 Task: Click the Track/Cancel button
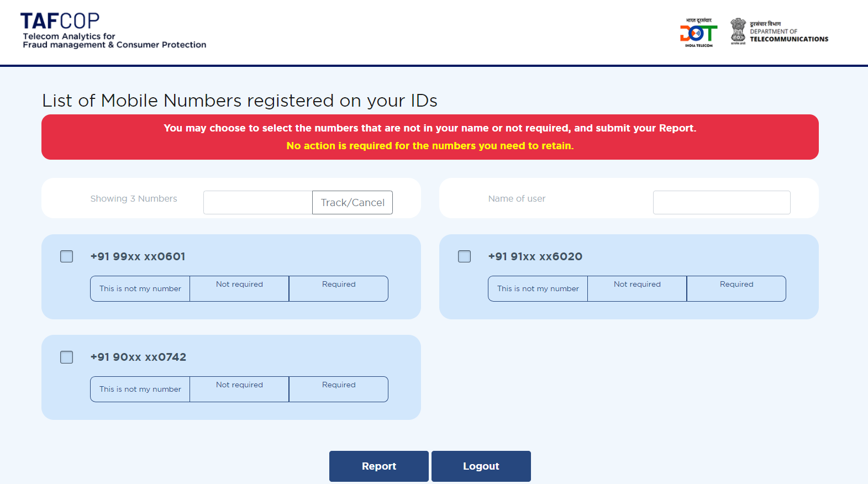(x=353, y=202)
